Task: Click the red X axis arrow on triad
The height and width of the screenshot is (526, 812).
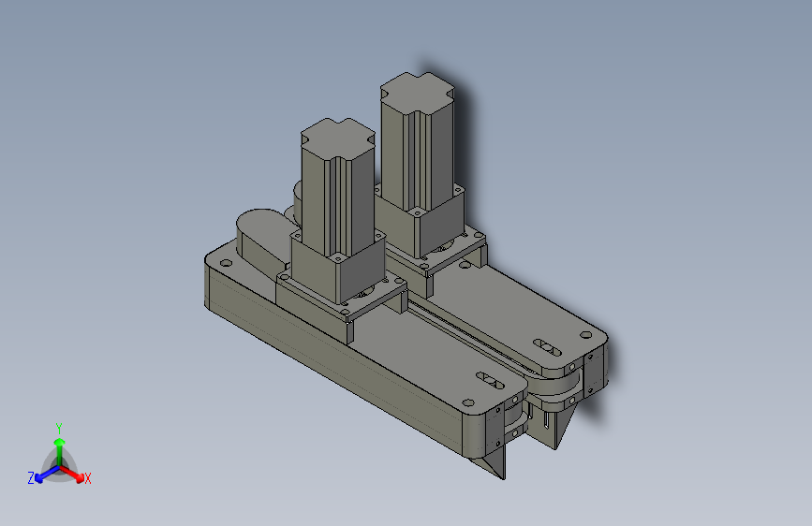Action: (72, 474)
